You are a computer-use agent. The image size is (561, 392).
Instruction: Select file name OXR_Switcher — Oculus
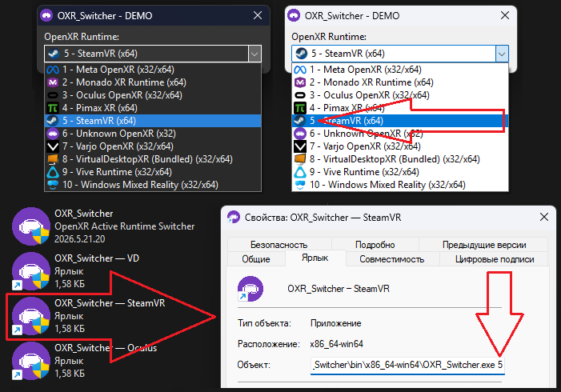tap(106, 348)
